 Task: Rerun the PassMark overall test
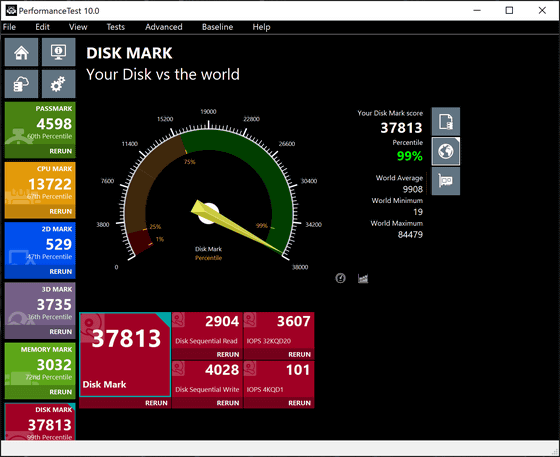(61, 151)
